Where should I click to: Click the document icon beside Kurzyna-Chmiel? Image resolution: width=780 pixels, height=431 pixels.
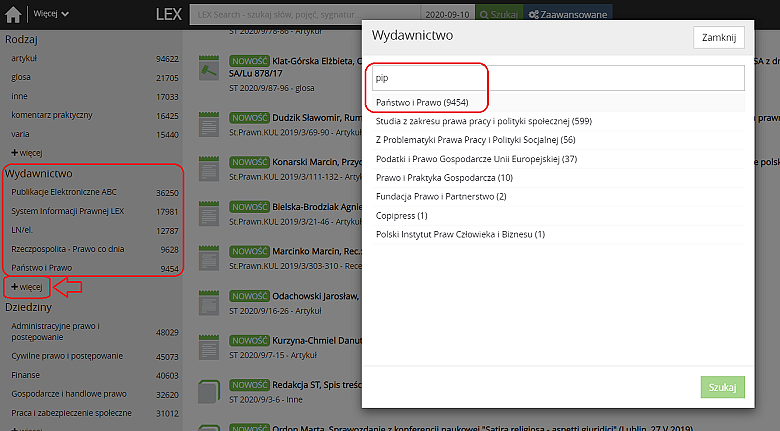(x=208, y=347)
